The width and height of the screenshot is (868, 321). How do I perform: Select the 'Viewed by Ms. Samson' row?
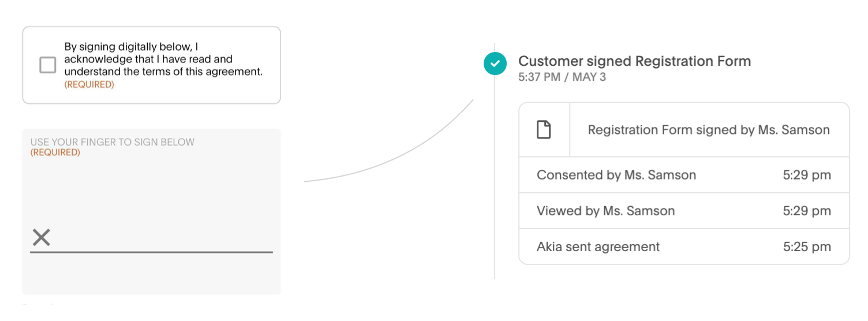605,211
